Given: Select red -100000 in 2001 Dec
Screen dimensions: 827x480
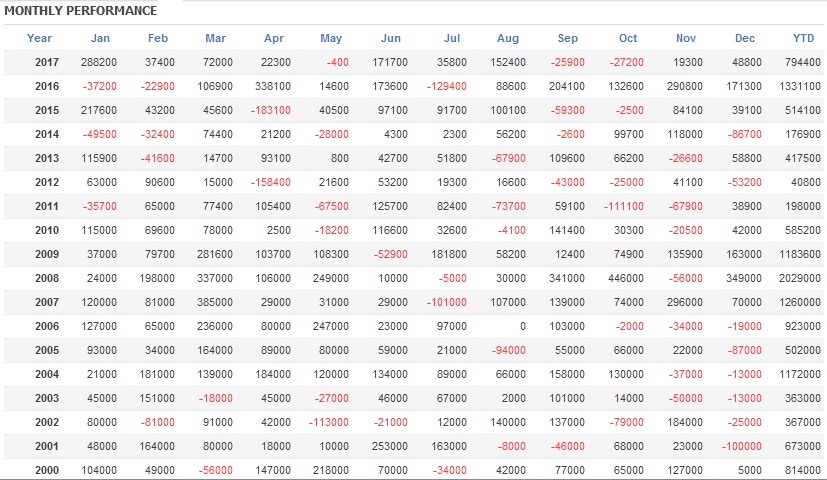Looking at the screenshot, I should point(742,446).
